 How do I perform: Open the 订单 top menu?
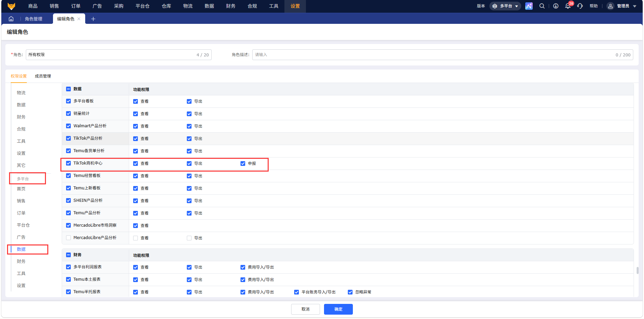coord(76,6)
